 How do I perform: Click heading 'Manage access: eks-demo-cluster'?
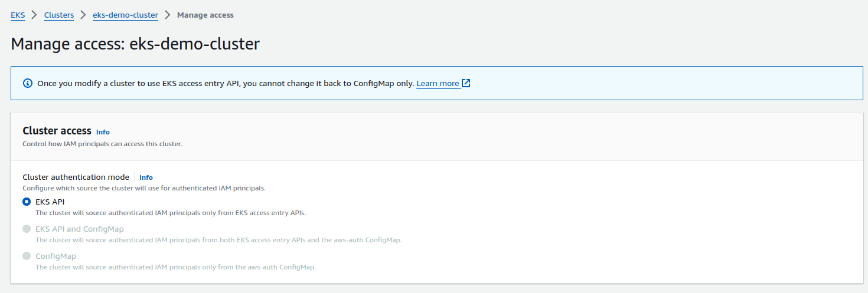(x=135, y=44)
